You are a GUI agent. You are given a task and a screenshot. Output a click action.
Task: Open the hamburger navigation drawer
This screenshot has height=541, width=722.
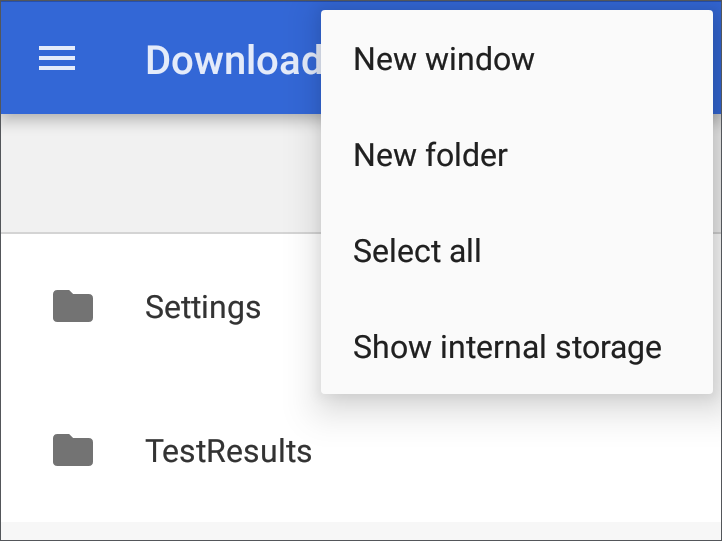[x=57, y=58]
